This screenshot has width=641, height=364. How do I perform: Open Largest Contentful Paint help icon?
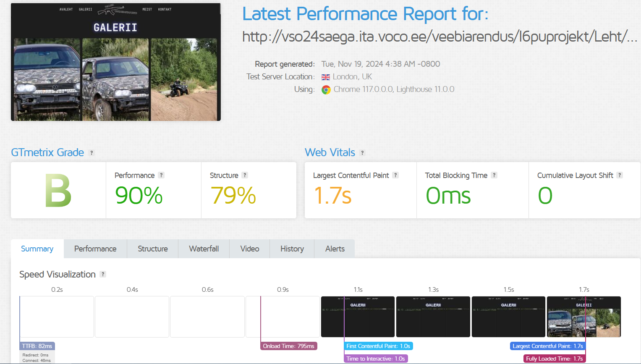[x=395, y=175]
